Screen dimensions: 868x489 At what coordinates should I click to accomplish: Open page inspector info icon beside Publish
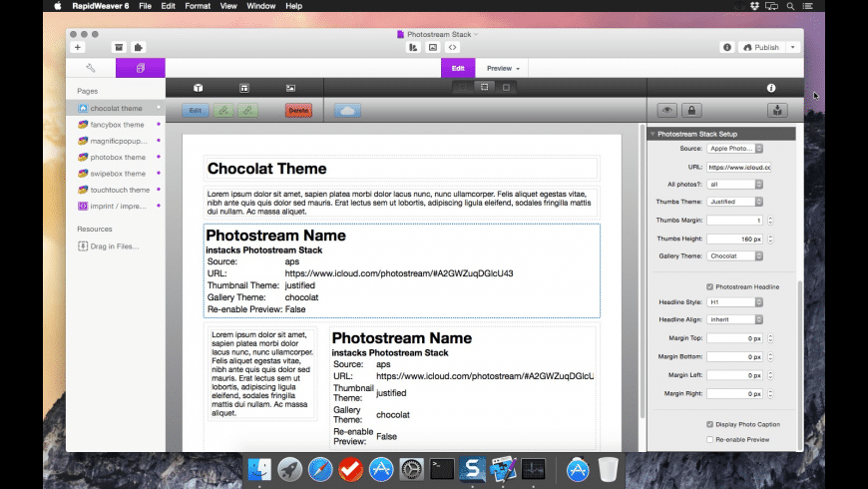click(x=727, y=48)
